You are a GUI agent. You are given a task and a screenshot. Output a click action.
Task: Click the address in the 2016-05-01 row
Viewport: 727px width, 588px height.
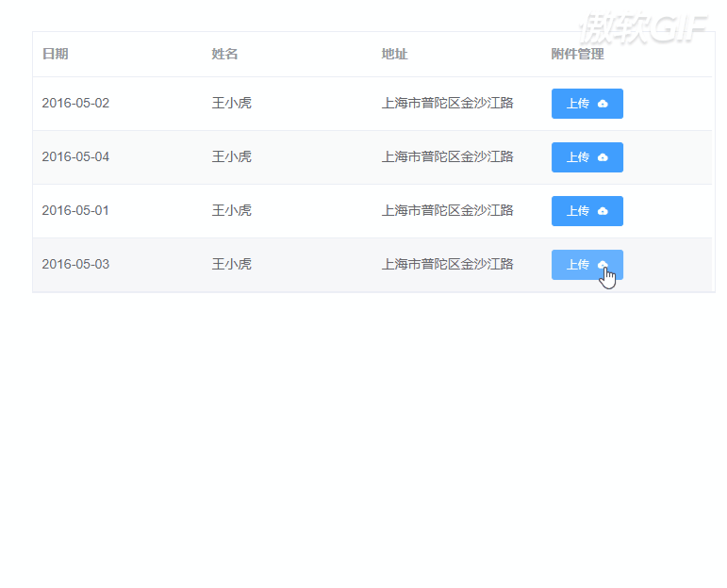coord(447,210)
